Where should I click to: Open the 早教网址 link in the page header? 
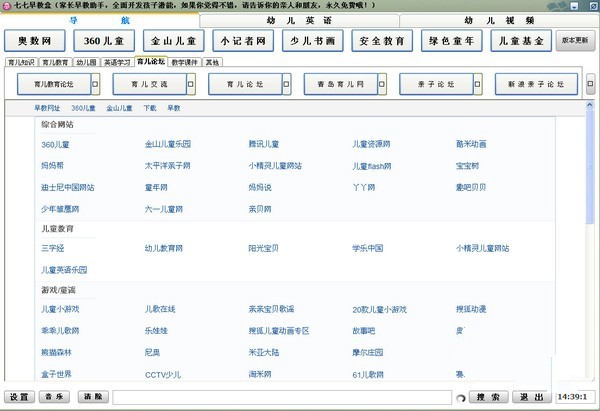tap(47, 108)
